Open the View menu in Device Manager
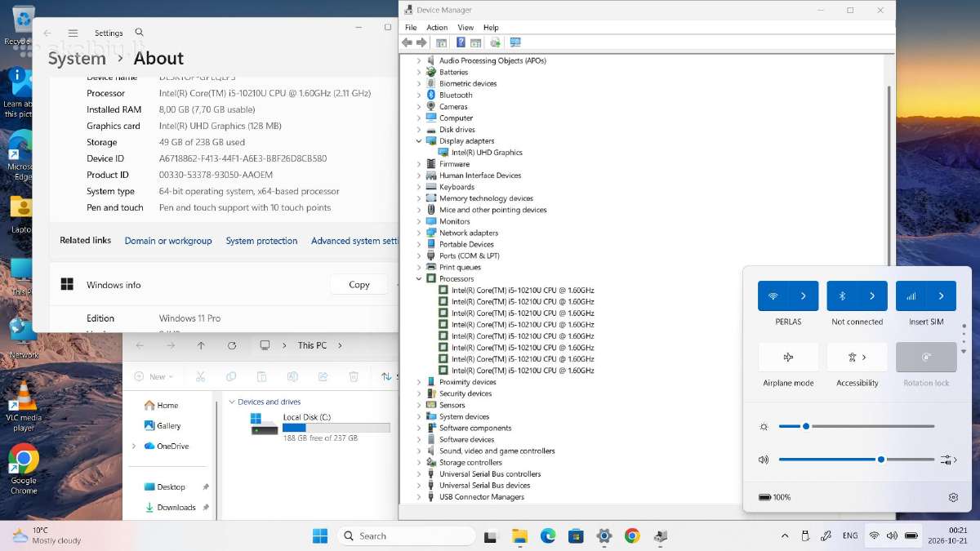This screenshot has width=980, height=551. (x=465, y=28)
